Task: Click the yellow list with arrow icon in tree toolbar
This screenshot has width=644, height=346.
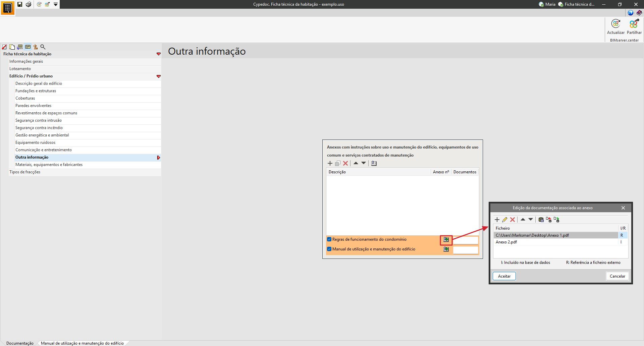Action: (20, 47)
